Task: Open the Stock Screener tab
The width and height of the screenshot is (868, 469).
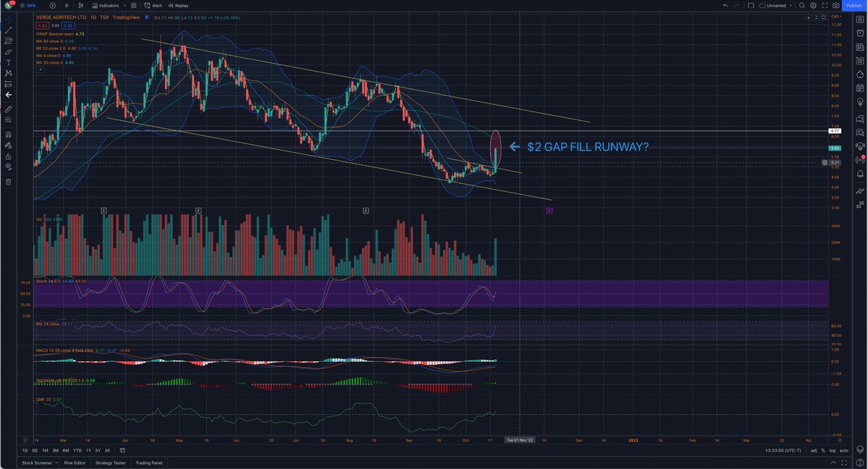Action: click(x=36, y=462)
